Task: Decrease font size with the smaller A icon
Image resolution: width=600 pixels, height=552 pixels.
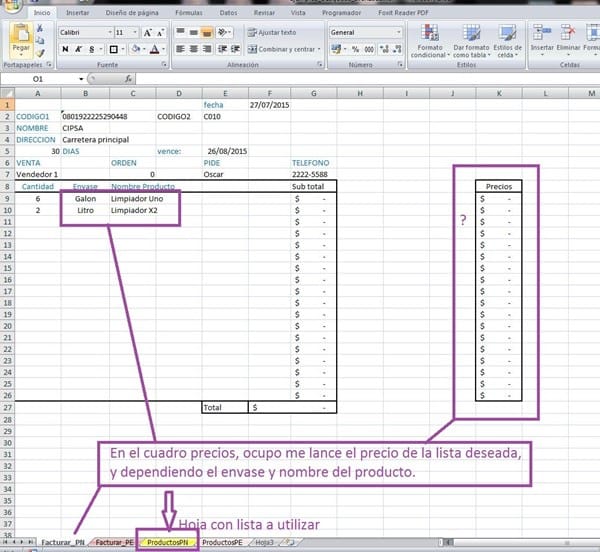Action: (160, 33)
